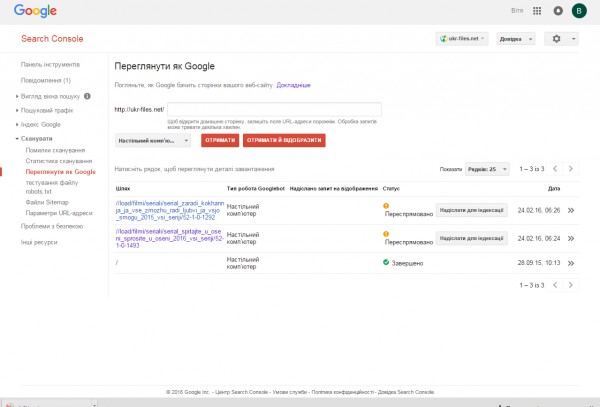Select Статистика сканування in the sidebar
Screen dimensions: 600x407
click(59, 161)
